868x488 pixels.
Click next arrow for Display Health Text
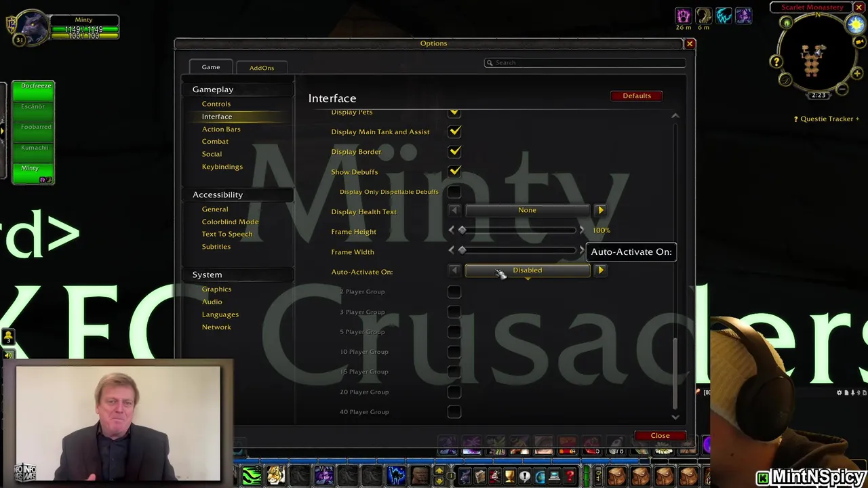pos(601,210)
